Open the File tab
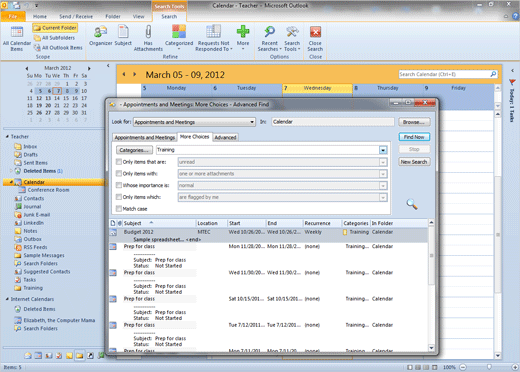The image size is (520, 372). coord(13,16)
